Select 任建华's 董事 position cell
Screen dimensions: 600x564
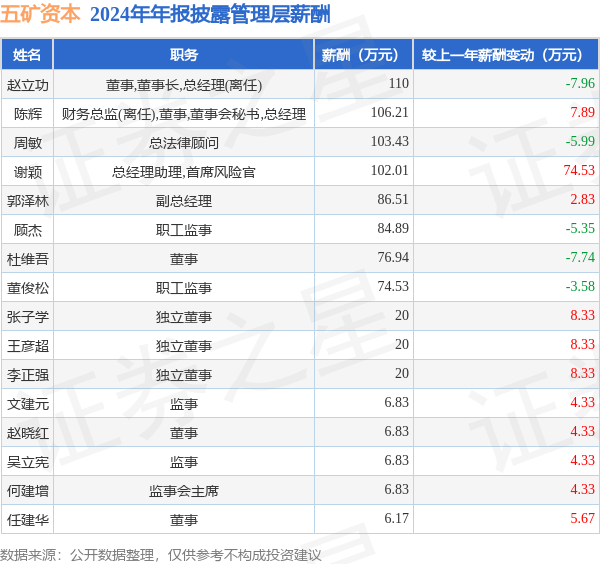(184, 520)
